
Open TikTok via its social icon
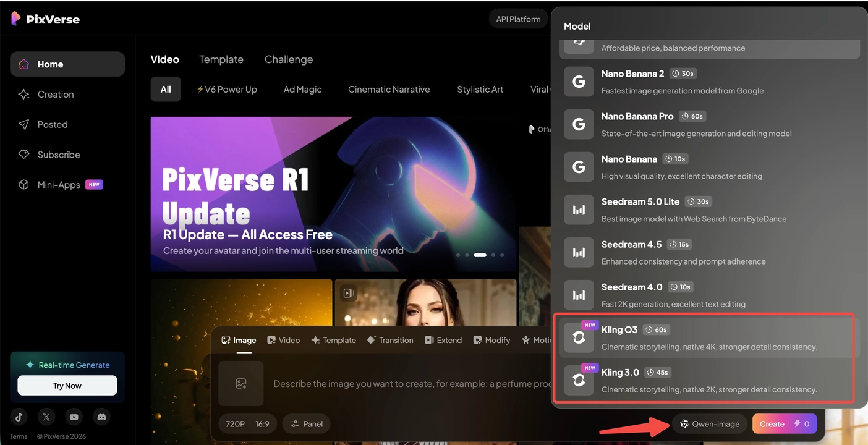18,417
